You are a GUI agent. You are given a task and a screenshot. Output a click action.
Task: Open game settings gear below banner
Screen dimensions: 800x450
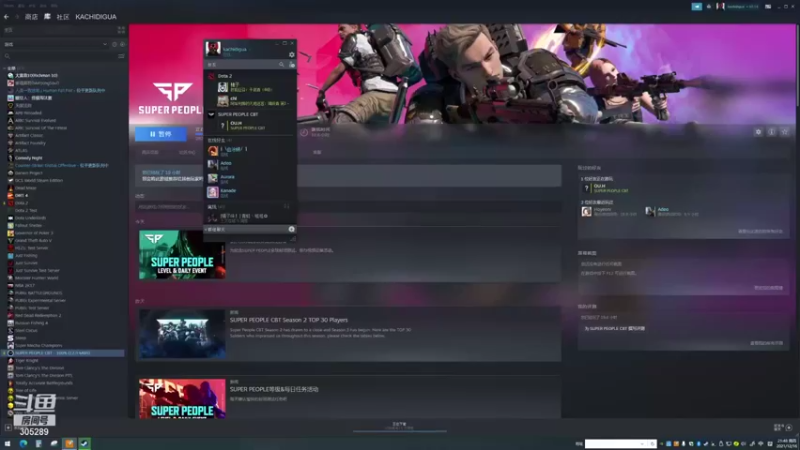coord(758,132)
